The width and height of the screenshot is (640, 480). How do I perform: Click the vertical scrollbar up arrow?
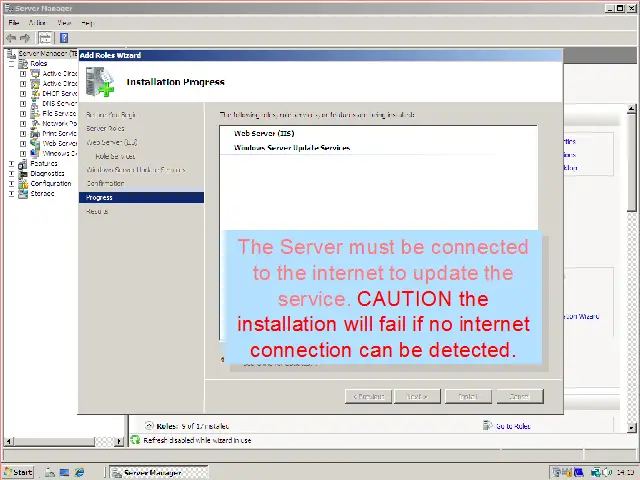[631, 109]
